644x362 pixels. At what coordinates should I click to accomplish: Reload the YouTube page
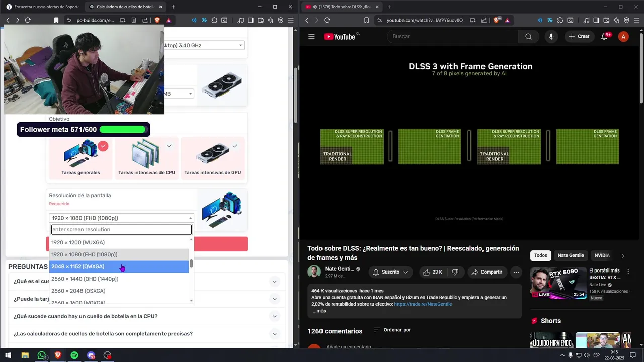click(x=327, y=20)
